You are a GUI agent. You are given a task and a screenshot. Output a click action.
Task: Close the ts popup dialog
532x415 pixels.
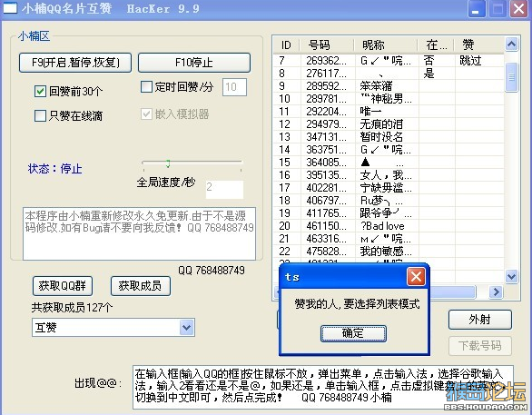[x=416, y=277]
